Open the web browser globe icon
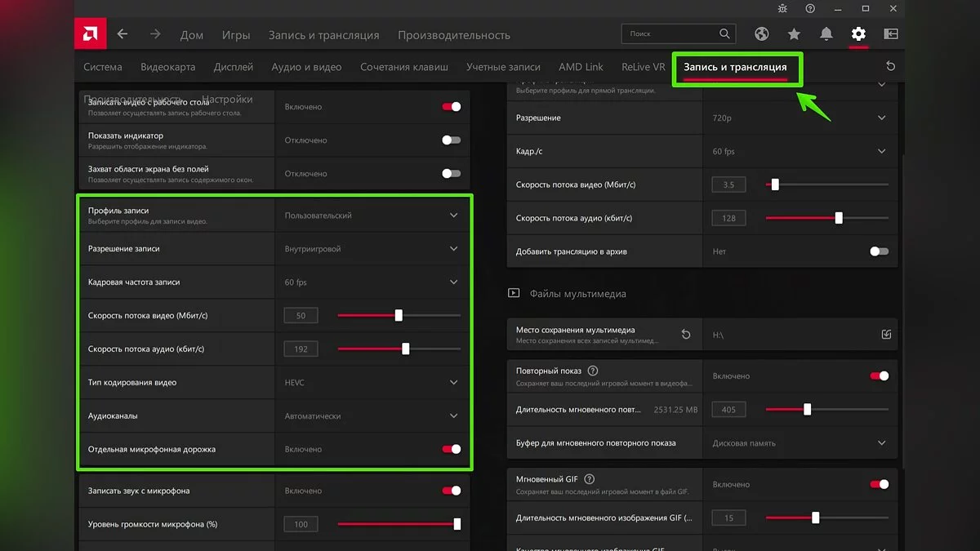 (x=761, y=34)
